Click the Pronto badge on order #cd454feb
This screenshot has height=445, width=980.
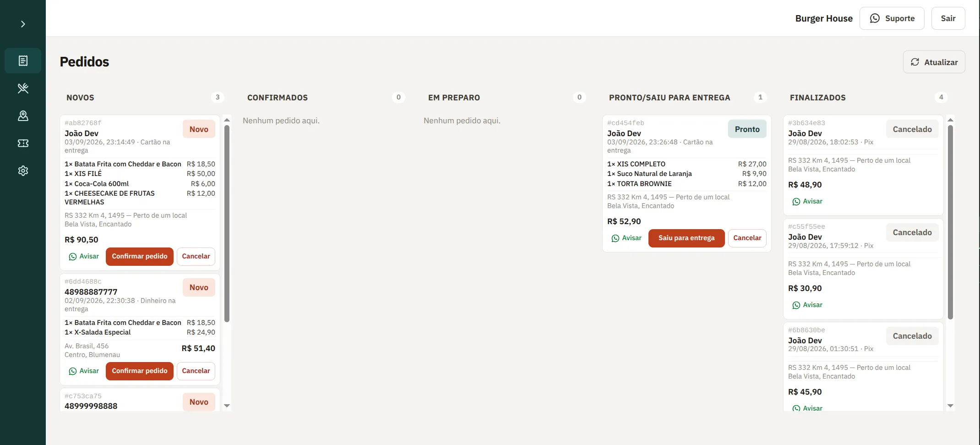coord(747,129)
